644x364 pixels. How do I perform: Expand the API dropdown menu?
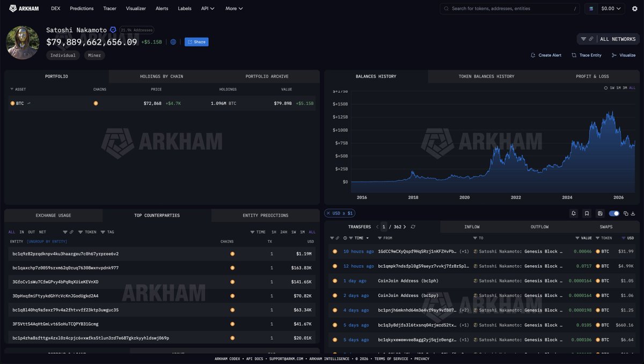pos(208,9)
